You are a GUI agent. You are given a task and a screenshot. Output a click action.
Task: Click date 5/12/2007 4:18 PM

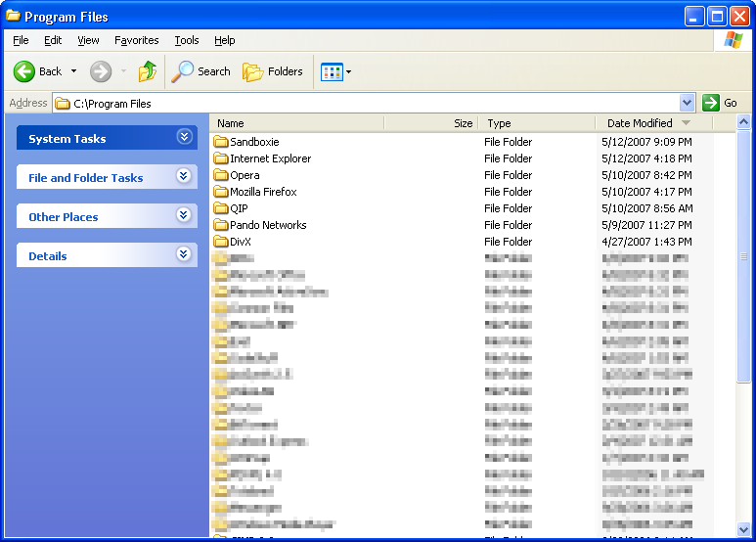click(646, 158)
